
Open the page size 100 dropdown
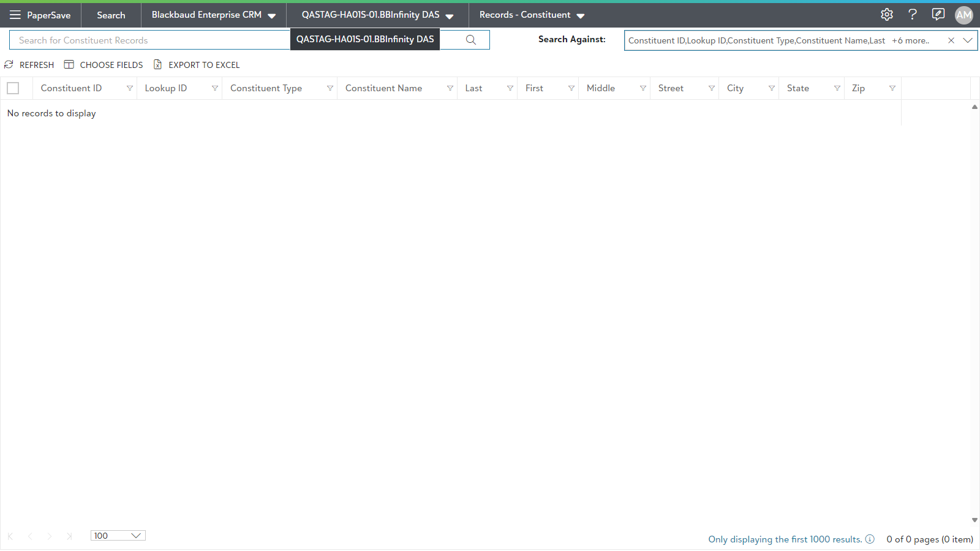tap(118, 536)
